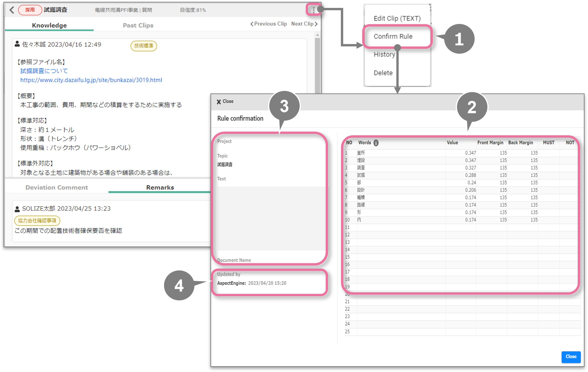Open the city.dazaifu.lg.jp URL link

click(x=91, y=80)
